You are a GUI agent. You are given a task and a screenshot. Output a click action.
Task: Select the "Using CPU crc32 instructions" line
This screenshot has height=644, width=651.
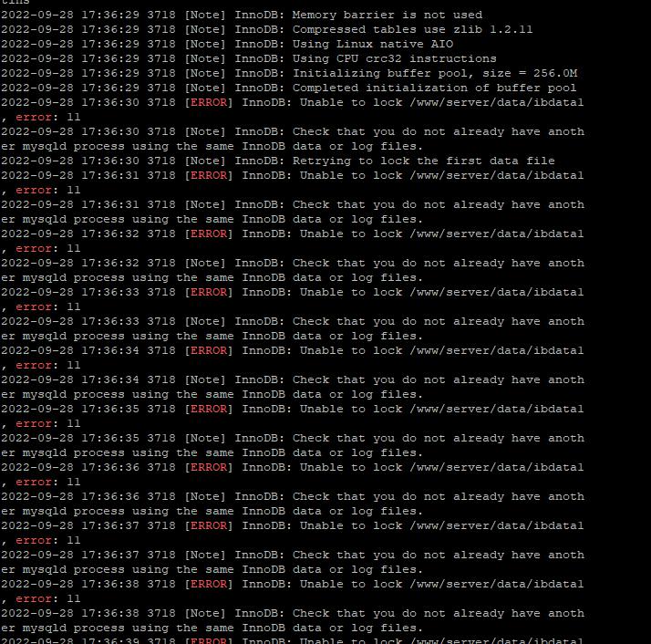coord(249,58)
